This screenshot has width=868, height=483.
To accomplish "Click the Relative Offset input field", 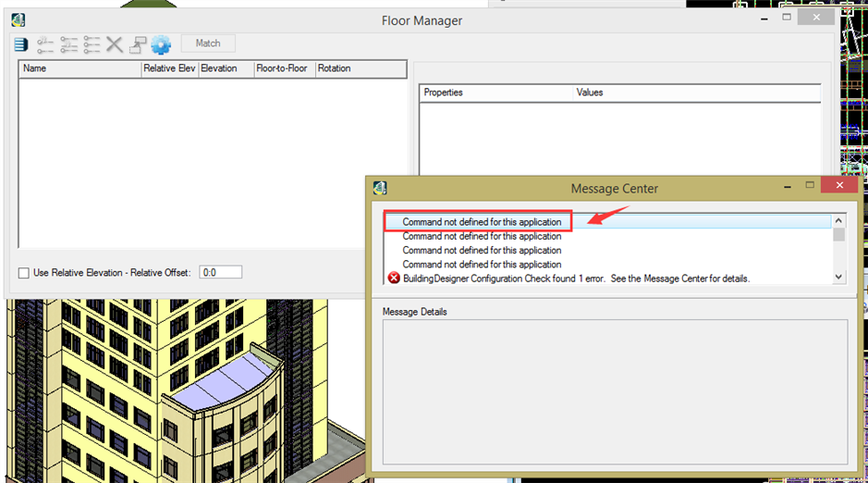I will (x=220, y=273).
